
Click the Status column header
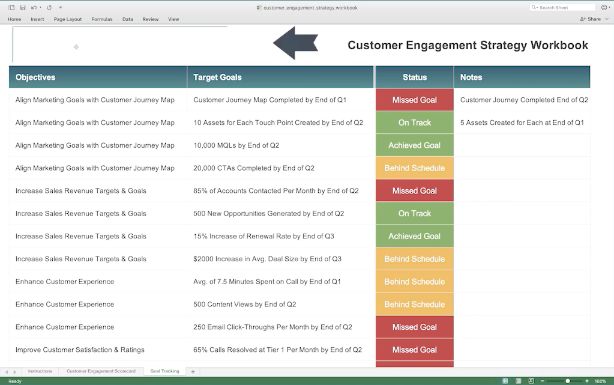pos(415,77)
